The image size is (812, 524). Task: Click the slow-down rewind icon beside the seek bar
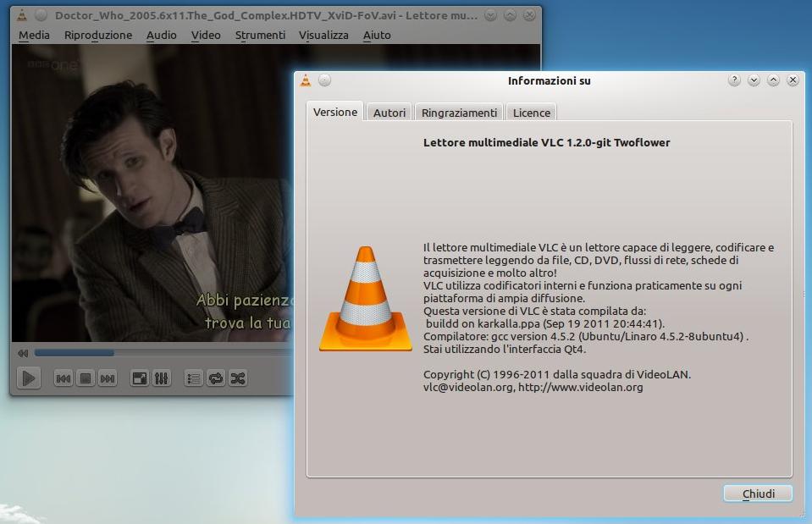pyautogui.click(x=23, y=353)
